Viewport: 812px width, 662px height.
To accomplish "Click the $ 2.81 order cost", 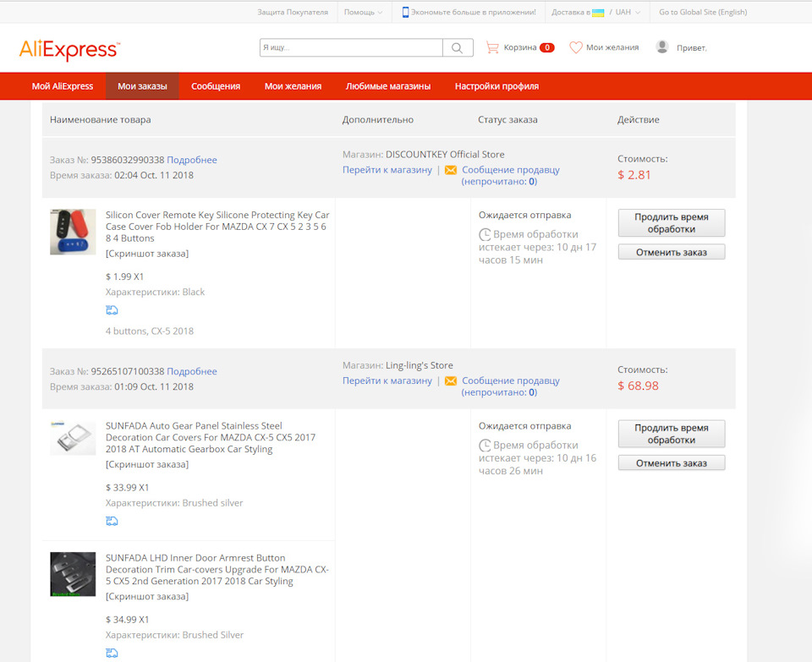I will click(634, 175).
